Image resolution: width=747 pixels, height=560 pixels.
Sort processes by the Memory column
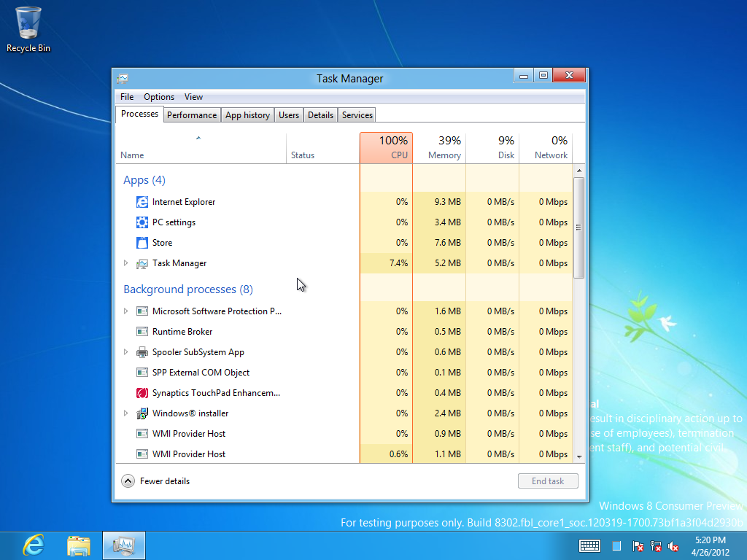(x=439, y=148)
